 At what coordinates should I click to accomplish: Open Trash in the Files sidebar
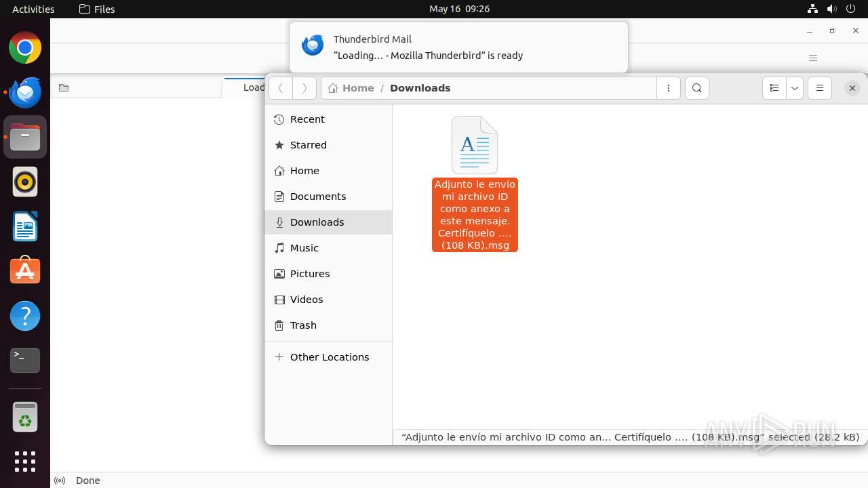click(328, 325)
